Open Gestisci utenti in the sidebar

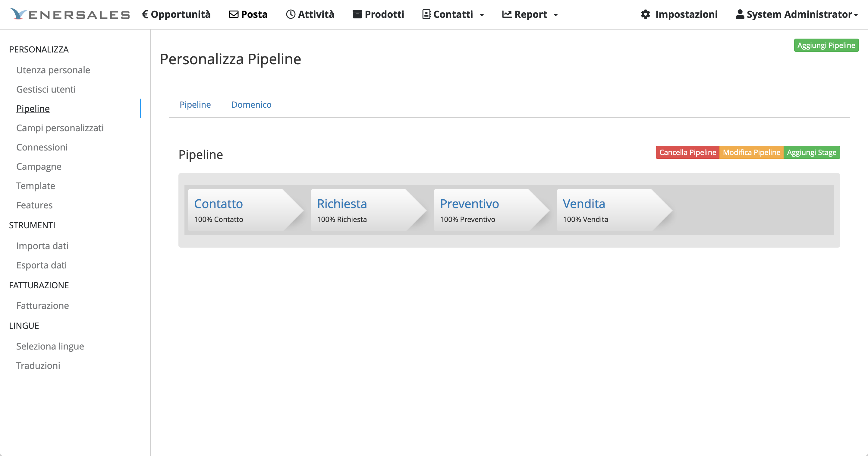point(46,89)
